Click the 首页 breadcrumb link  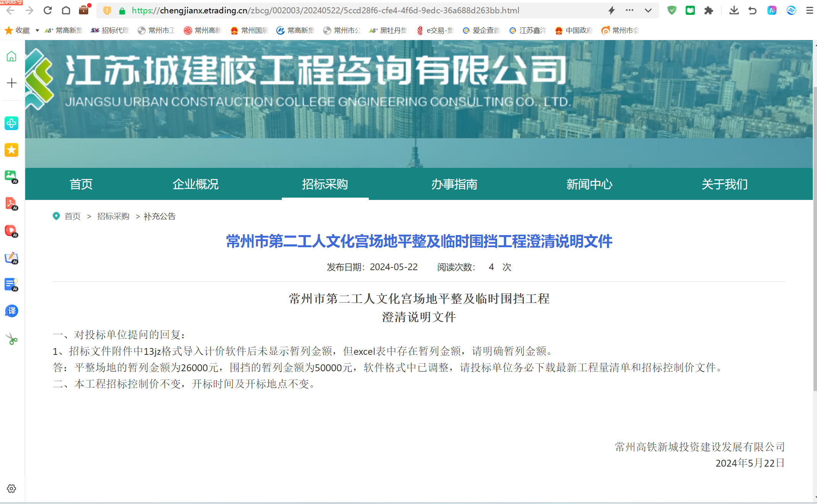(x=73, y=216)
